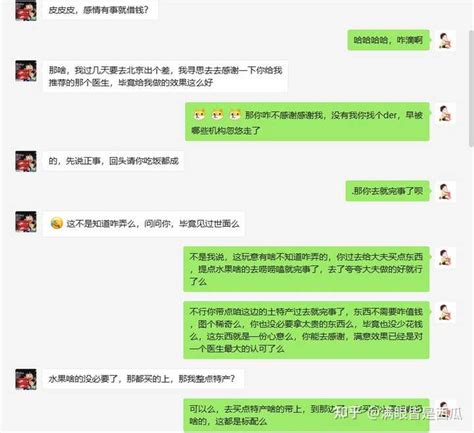Click the '可以么，去买点特产' green bubble
474x433 pixels.
(306, 415)
